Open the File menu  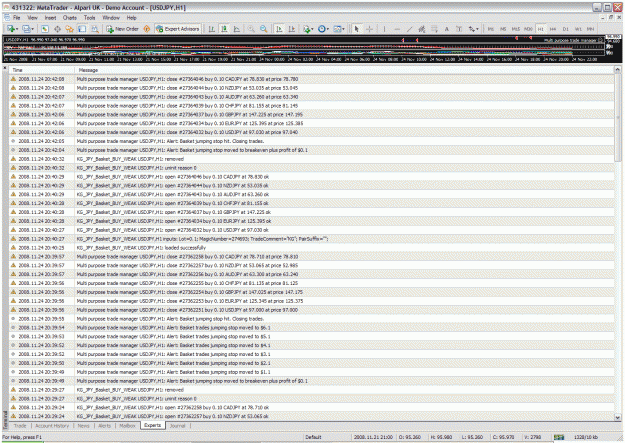pos(16,18)
